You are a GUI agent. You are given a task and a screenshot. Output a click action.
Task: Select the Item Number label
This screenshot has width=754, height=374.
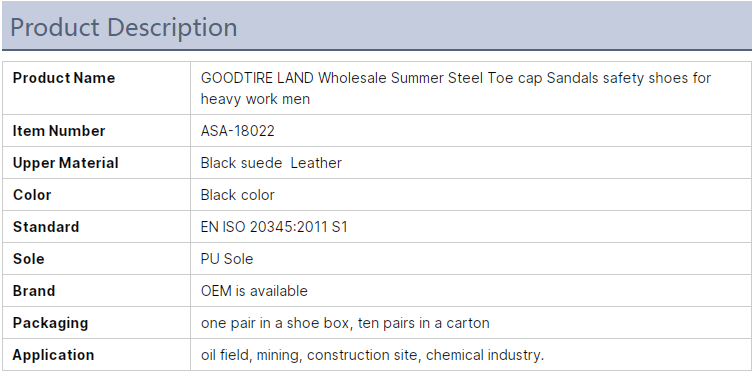tap(59, 131)
